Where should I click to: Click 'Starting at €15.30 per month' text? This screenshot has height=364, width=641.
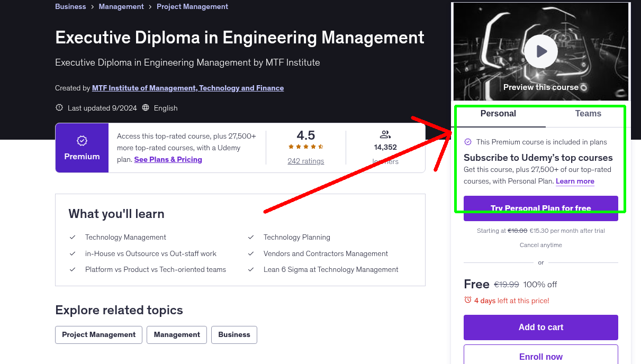[x=541, y=231]
